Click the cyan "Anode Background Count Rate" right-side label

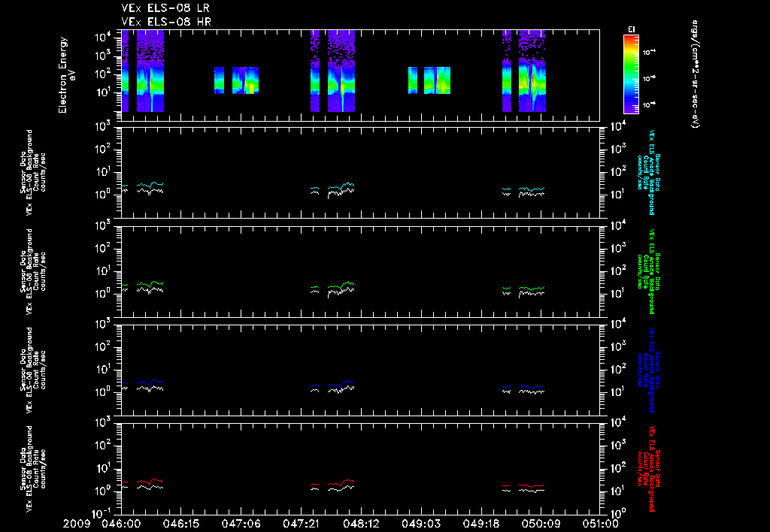pos(649,172)
